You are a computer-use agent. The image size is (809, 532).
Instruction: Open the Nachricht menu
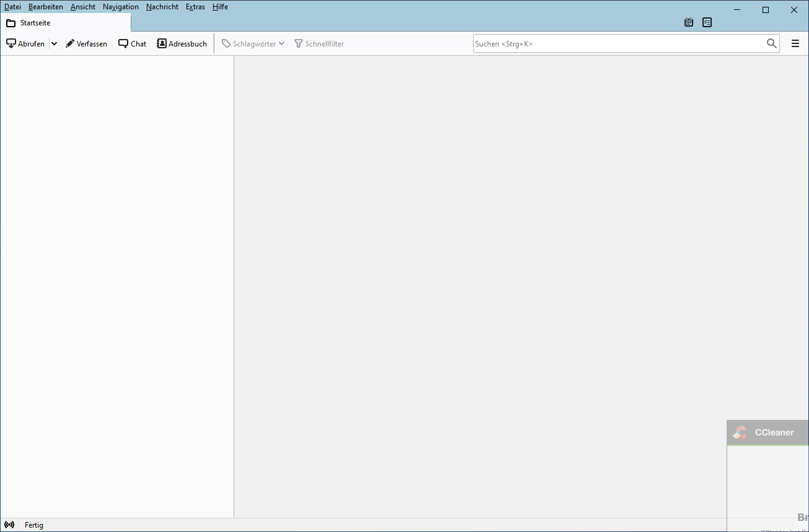[162, 7]
